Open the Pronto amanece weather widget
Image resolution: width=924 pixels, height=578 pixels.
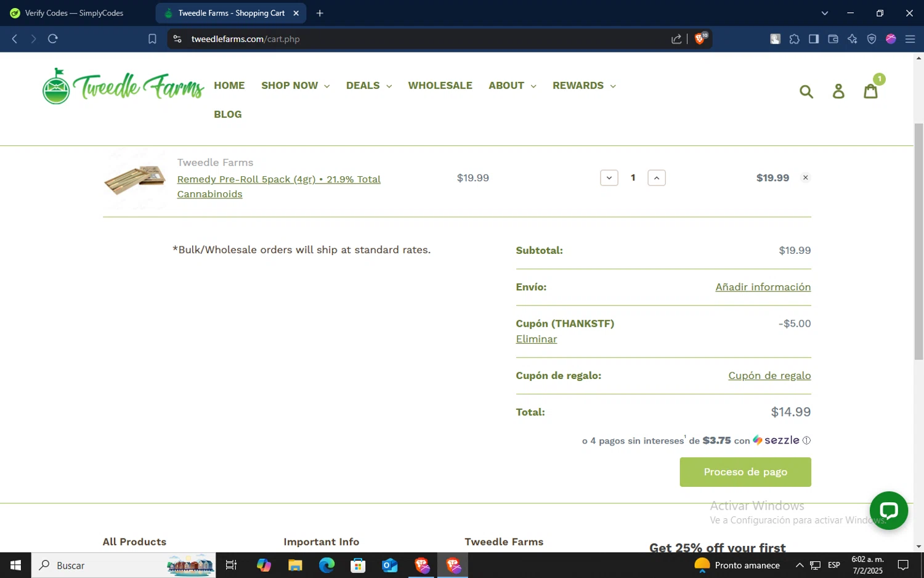(737, 565)
